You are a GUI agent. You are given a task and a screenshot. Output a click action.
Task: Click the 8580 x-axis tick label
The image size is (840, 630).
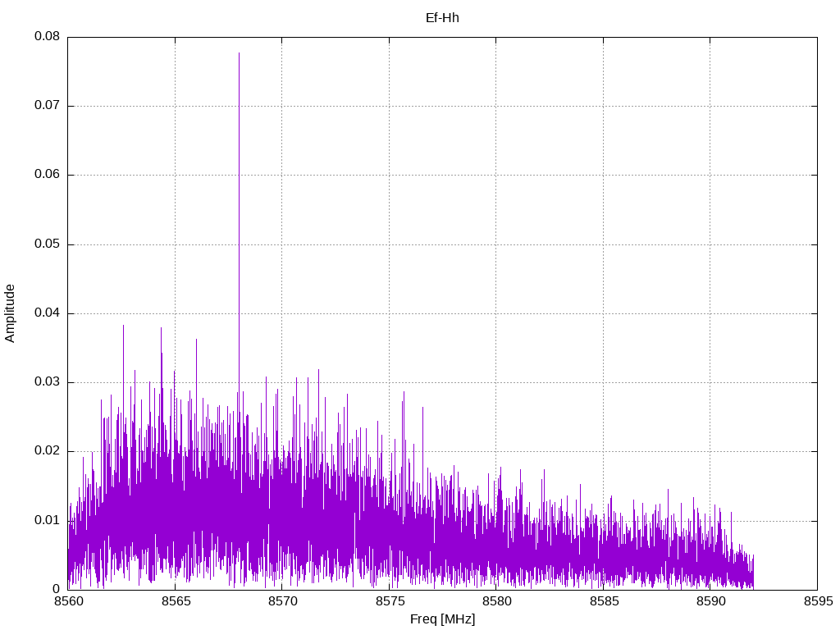(x=495, y=601)
